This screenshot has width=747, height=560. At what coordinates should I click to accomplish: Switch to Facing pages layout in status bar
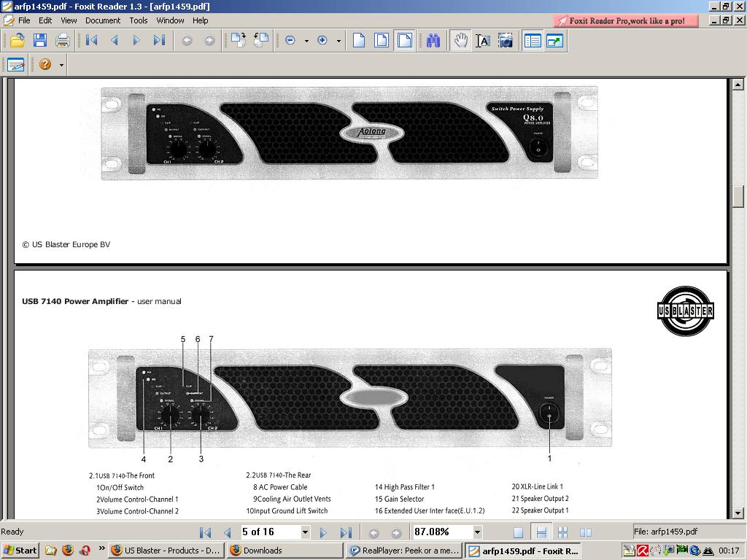coord(586,532)
